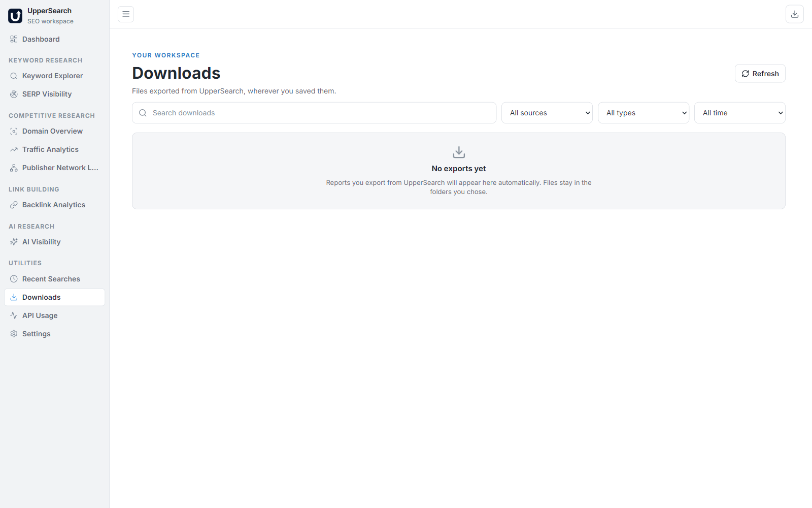Click the Dashboard grid icon

tap(14, 39)
